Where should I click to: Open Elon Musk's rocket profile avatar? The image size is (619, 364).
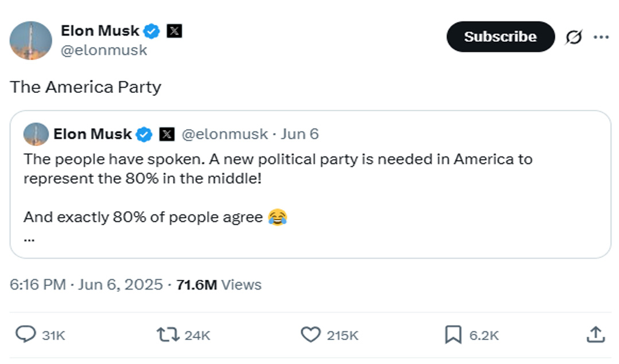(31, 41)
